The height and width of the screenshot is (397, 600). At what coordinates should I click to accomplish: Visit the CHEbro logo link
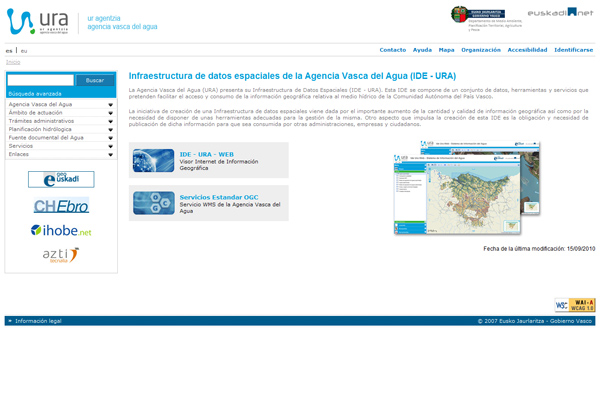coord(61,206)
